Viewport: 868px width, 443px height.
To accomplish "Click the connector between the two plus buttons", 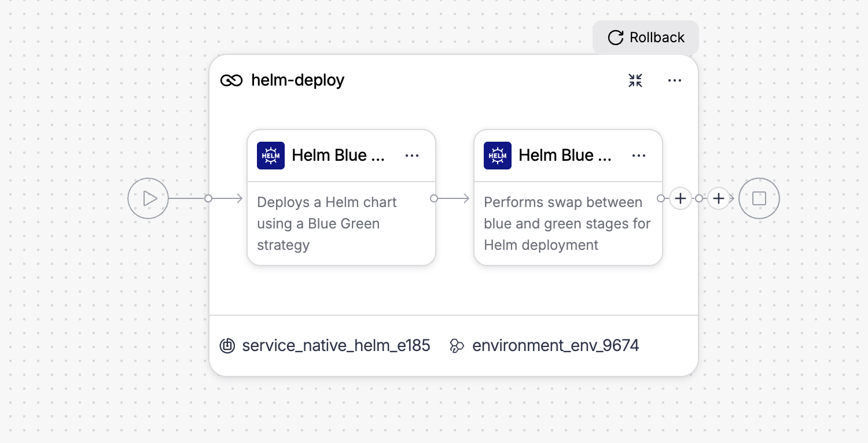I will point(699,198).
